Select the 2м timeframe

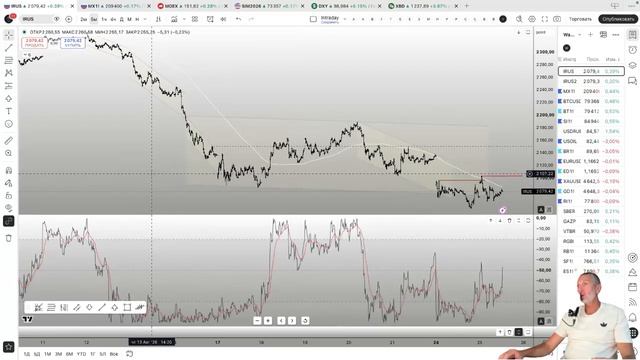point(84,19)
